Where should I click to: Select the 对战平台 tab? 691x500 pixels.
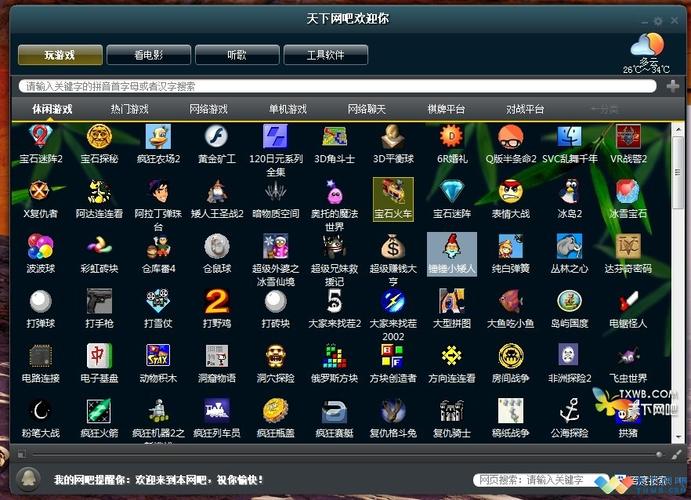pos(525,109)
